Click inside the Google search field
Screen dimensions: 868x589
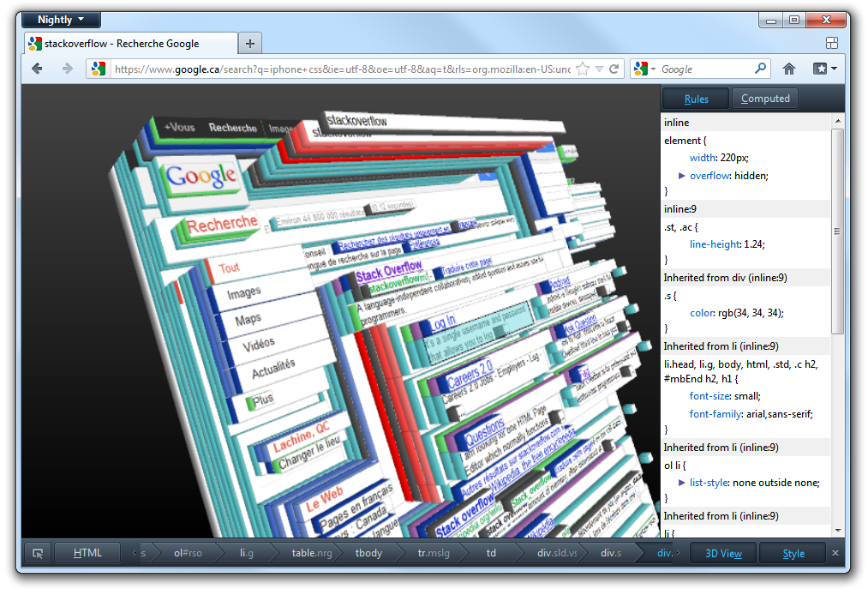[x=703, y=69]
